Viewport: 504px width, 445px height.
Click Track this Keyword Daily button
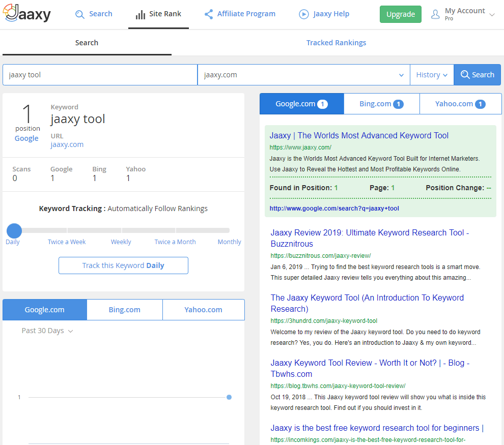click(123, 265)
